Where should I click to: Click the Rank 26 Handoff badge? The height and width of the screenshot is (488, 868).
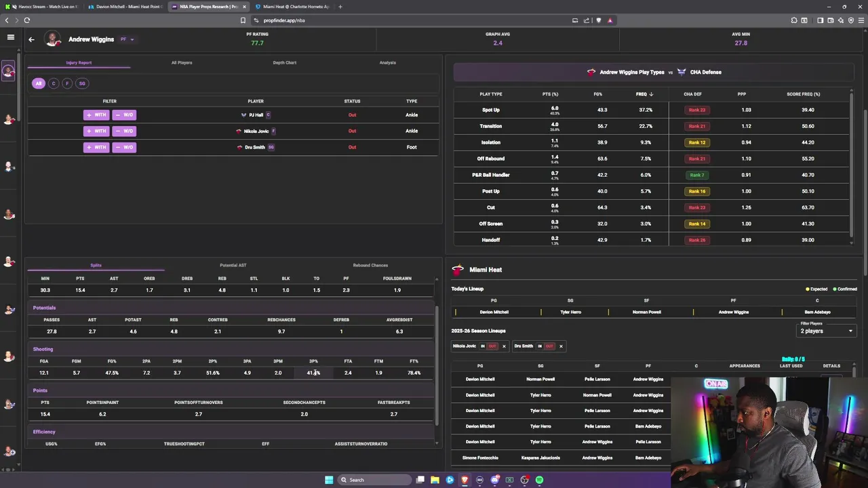tap(696, 240)
